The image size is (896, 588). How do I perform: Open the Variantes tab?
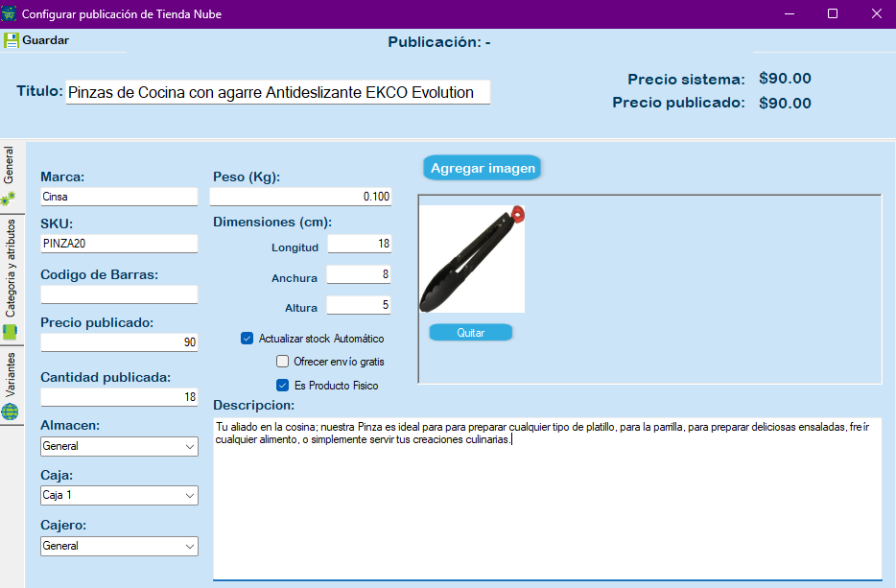[x=11, y=375]
